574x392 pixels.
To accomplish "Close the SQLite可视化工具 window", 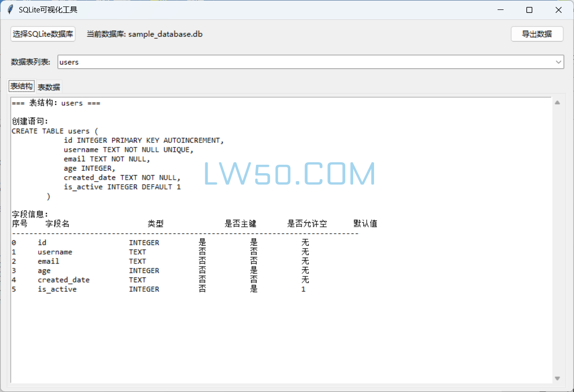I will click(x=558, y=10).
